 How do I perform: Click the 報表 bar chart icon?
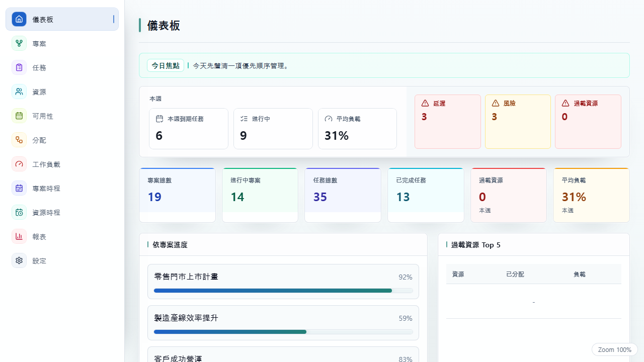click(x=19, y=236)
